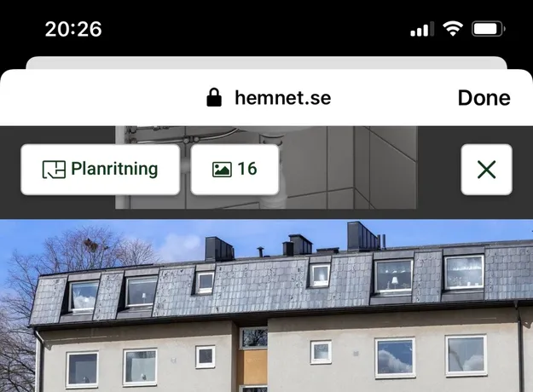
Task: Tap the Wi-Fi status icon
Action: click(453, 28)
